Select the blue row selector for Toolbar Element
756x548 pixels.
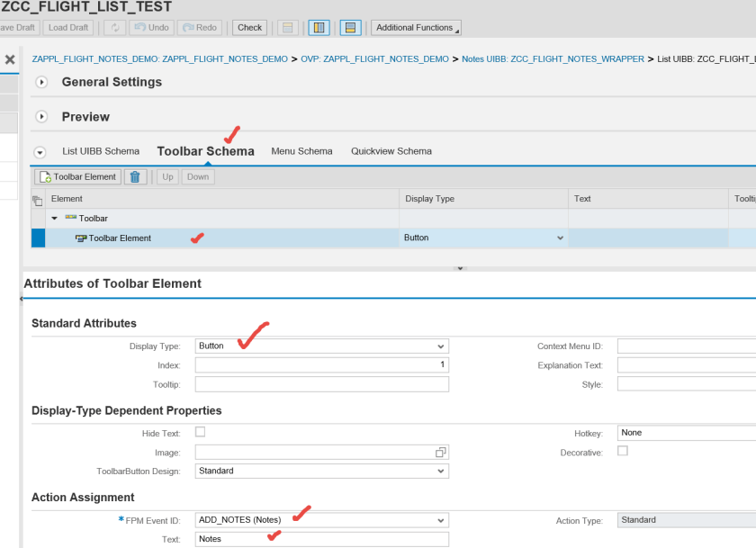coord(38,238)
